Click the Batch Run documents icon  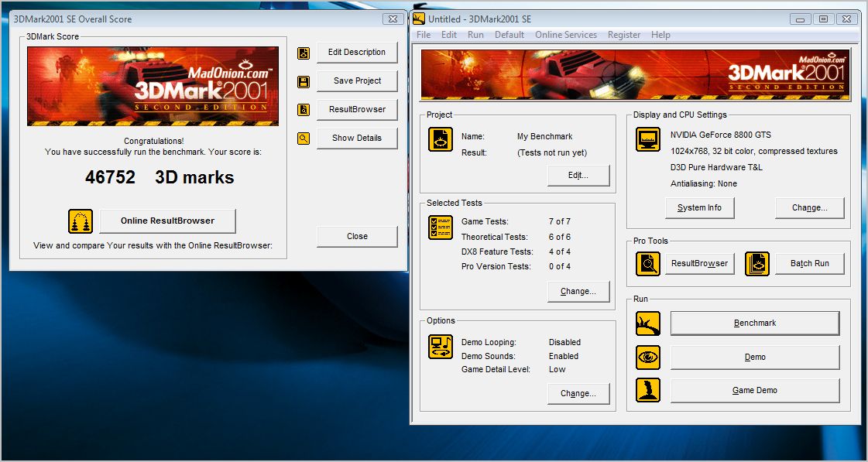click(757, 264)
